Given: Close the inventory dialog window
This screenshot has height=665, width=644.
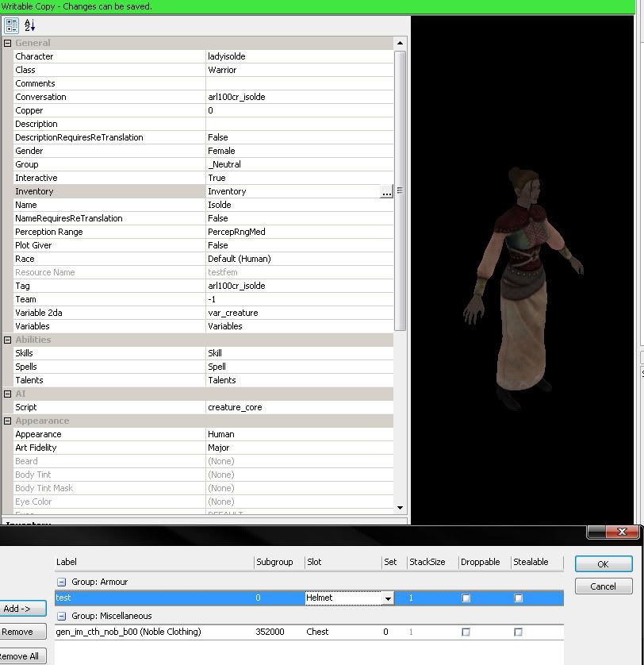Looking at the screenshot, I should point(621,532).
